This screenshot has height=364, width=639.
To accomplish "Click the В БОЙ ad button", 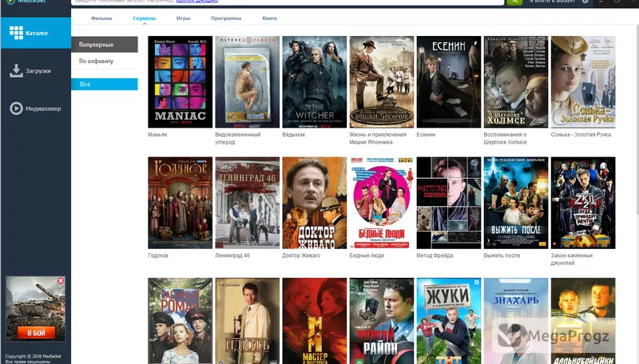I will (x=36, y=333).
